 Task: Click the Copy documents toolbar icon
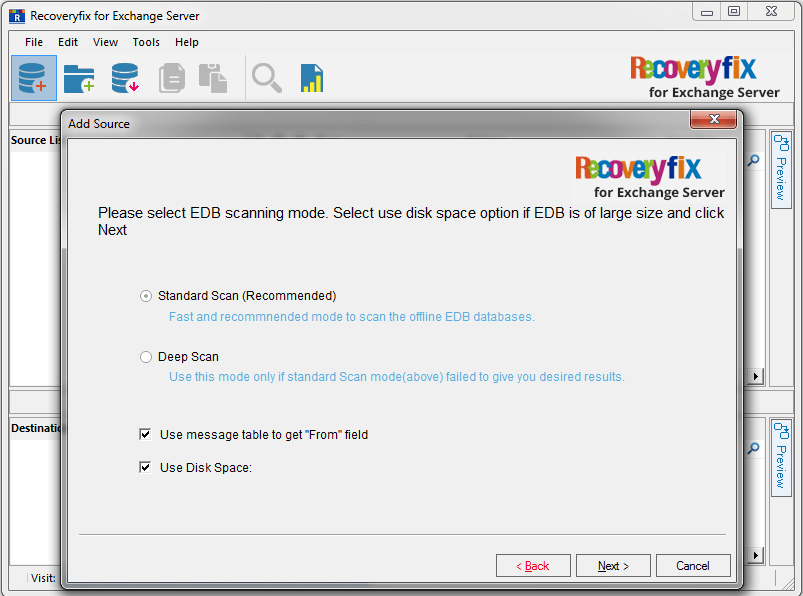pyautogui.click(x=172, y=78)
